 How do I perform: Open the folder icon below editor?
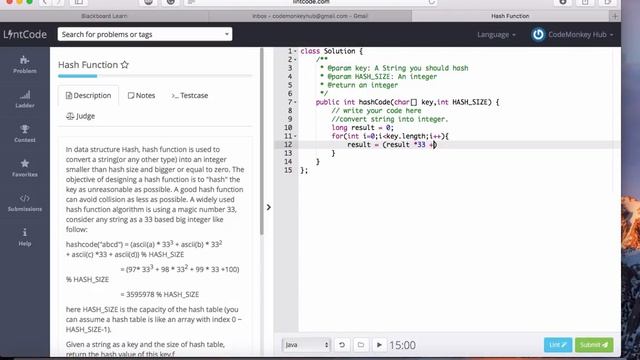tap(360, 345)
